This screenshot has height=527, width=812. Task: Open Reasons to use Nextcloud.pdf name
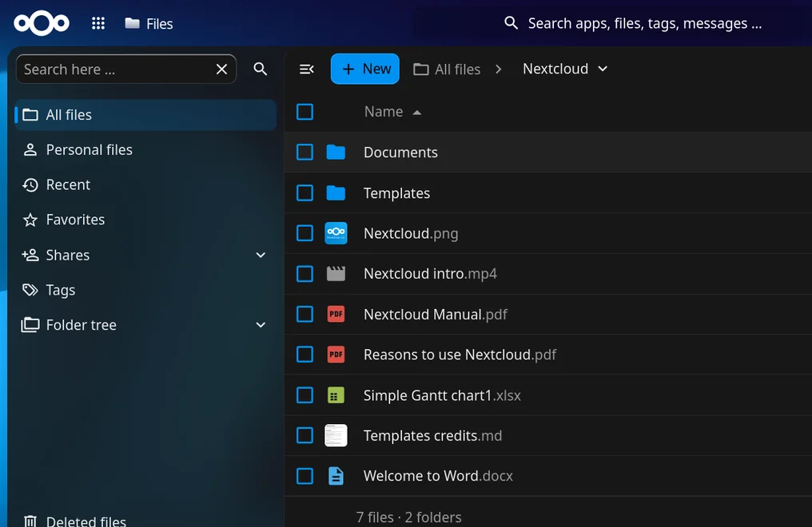(x=460, y=355)
